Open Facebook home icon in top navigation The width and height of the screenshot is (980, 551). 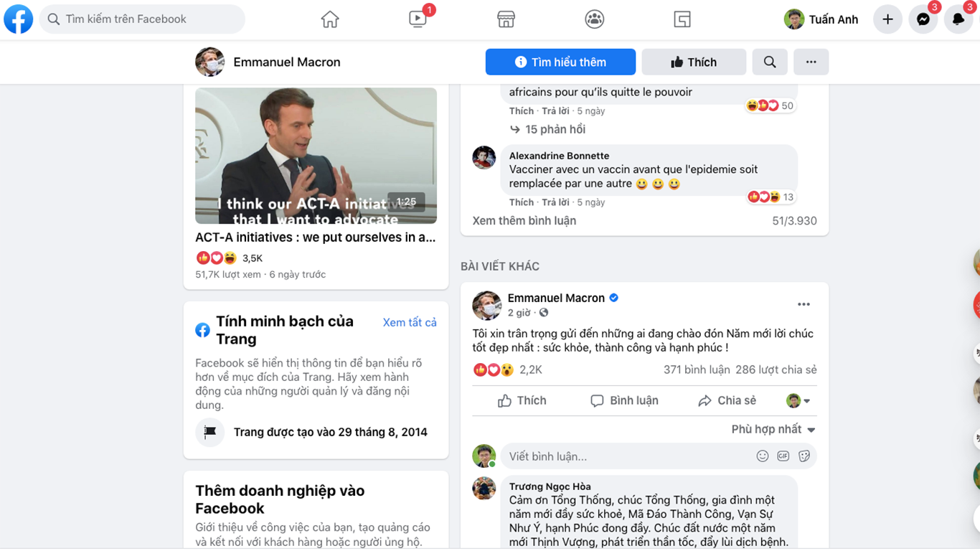[x=330, y=19]
